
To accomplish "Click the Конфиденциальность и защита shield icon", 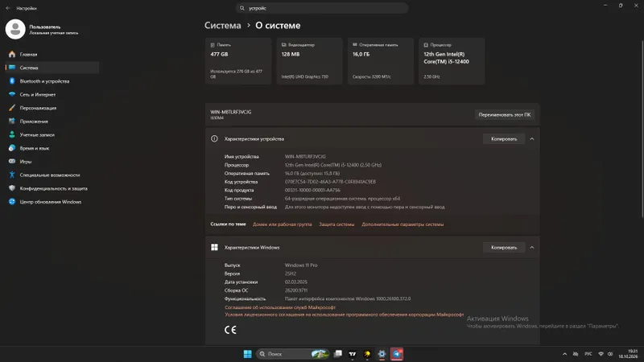I will coord(12,188).
